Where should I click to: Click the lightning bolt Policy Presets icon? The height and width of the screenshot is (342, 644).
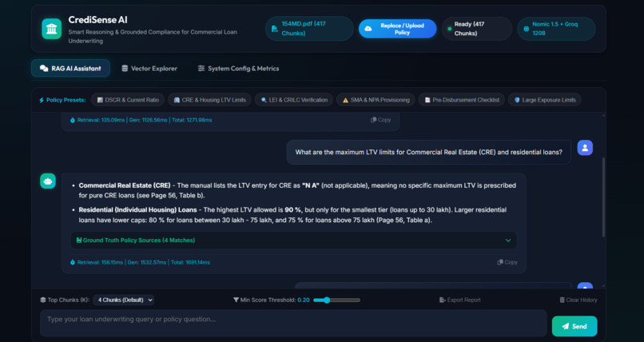[42, 100]
